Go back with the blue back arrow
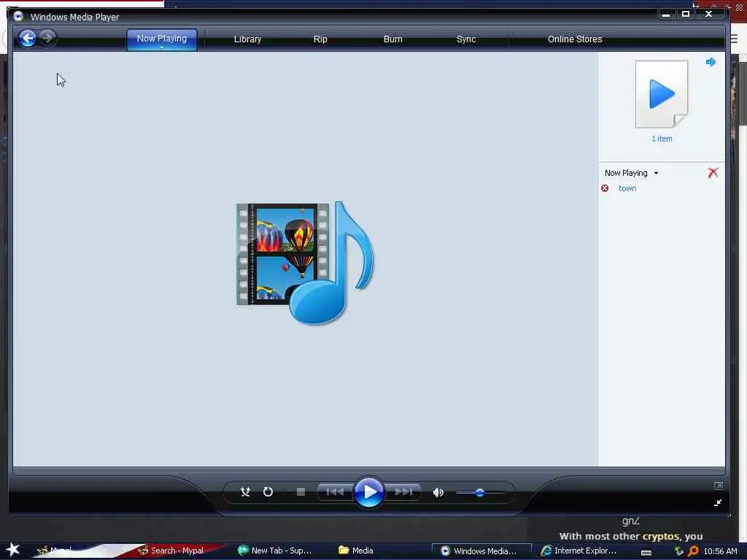The image size is (747, 560). (x=28, y=38)
